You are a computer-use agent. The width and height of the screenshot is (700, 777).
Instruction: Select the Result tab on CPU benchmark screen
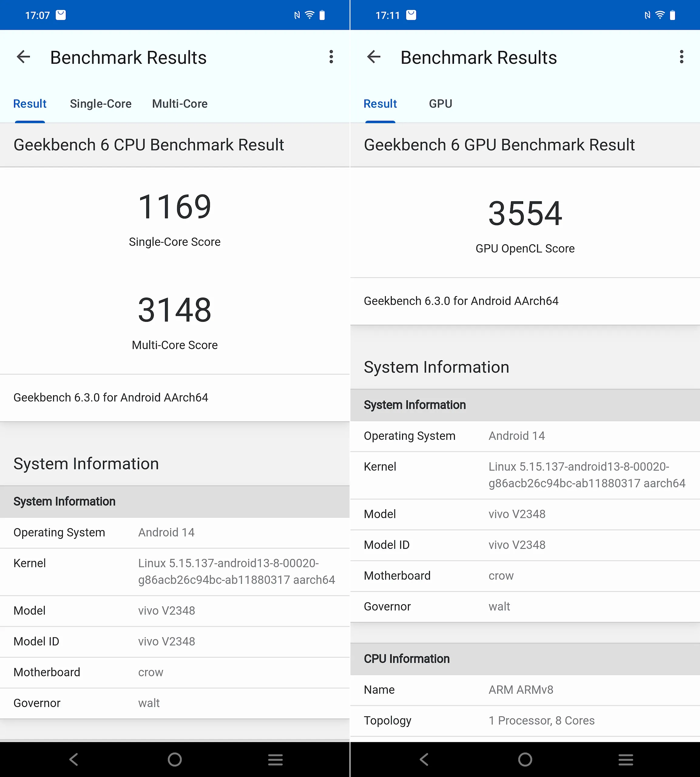[30, 103]
